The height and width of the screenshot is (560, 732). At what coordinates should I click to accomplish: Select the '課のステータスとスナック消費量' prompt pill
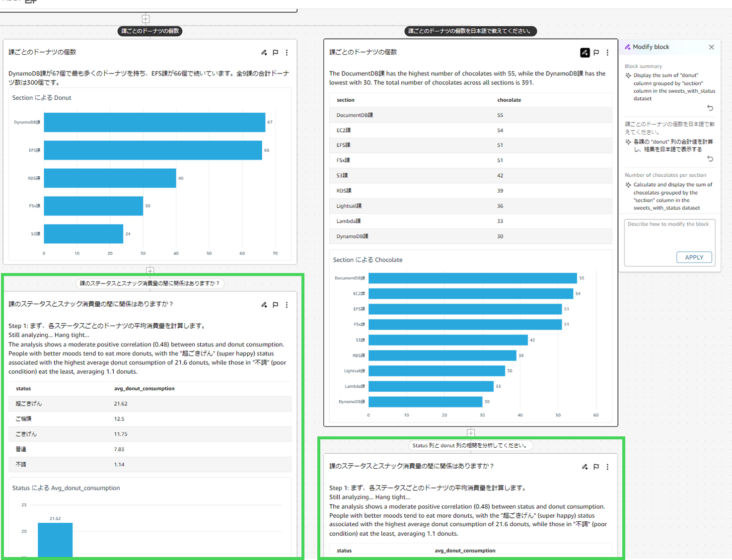pyautogui.click(x=150, y=283)
